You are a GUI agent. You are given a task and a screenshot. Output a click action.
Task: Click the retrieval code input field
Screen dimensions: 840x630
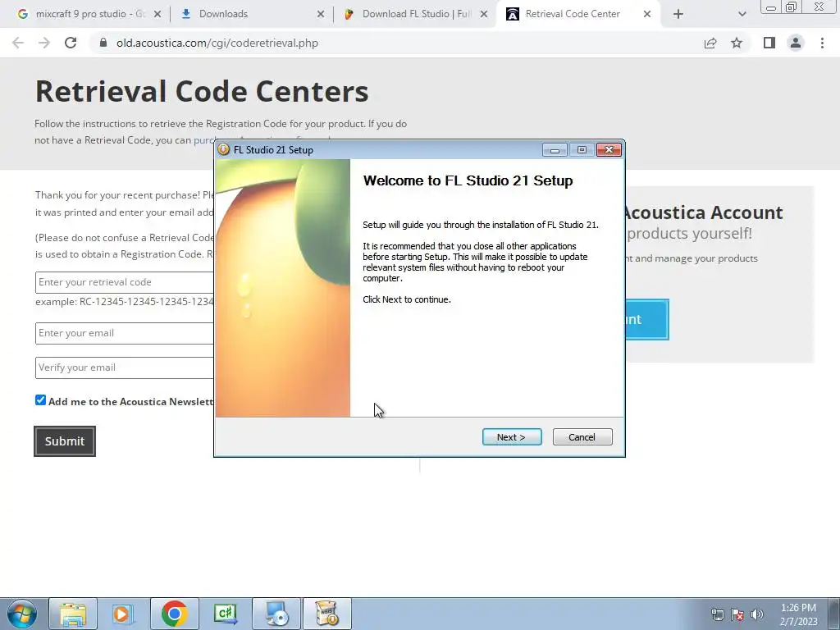coord(125,282)
